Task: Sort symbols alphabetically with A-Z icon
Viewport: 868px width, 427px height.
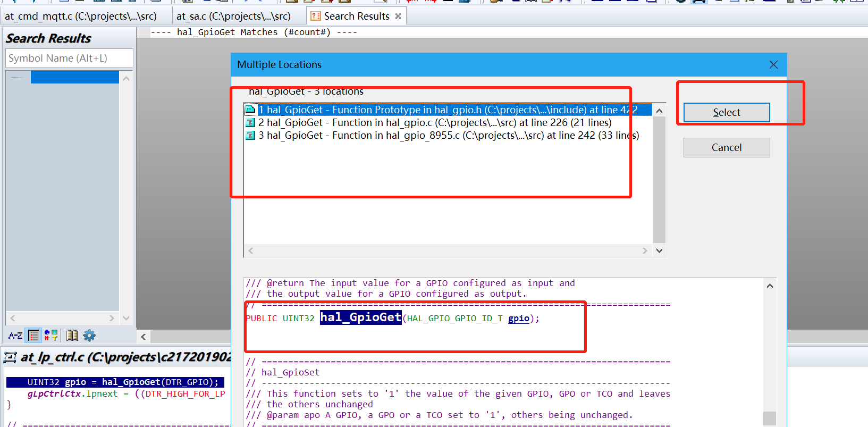Action: pyautogui.click(x=15, y=336)
